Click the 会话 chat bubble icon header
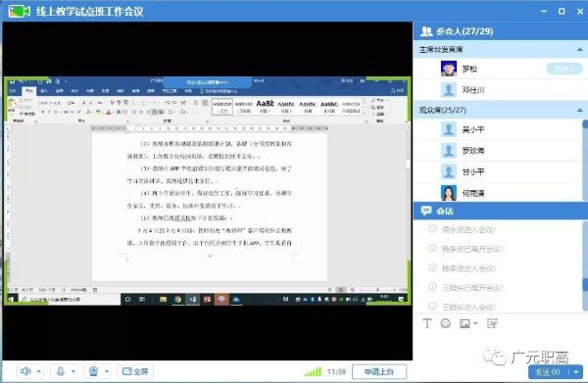The image size is (588, 383). [x=426, y=211]
